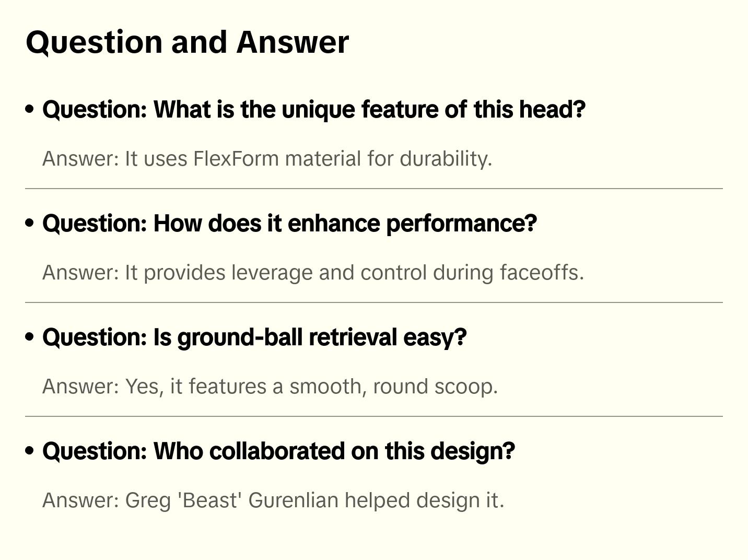Viewport: 748px width, 560px height.
Task: Click the answer about leverage and control
Action: tap(313, 273)
